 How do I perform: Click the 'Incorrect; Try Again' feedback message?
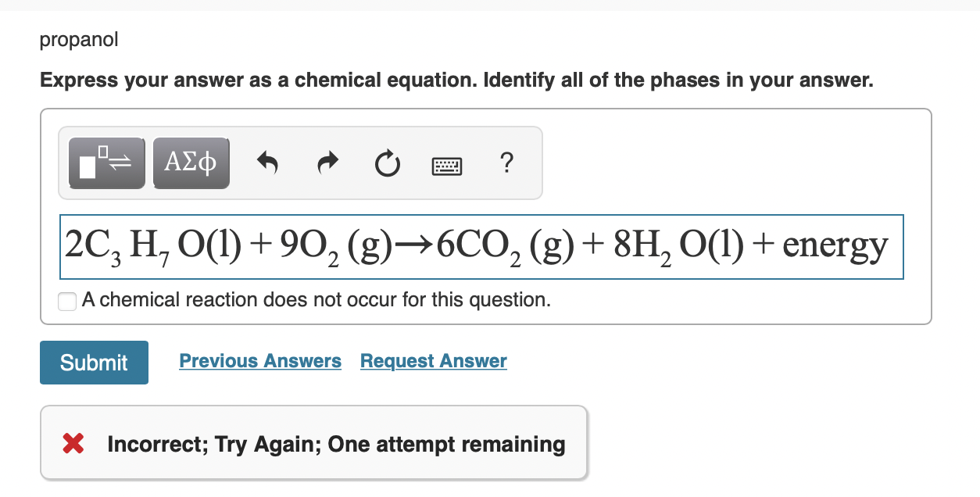(x=334, y=443)
